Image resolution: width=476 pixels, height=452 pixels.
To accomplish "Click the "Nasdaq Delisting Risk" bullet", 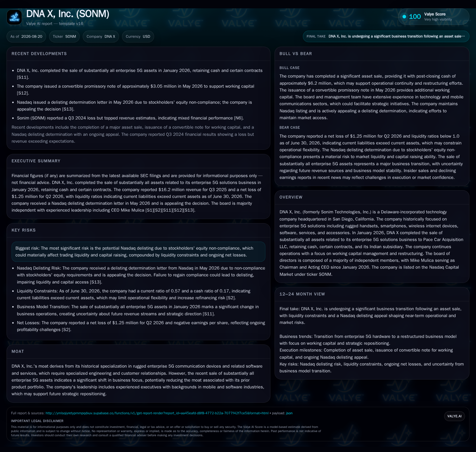I will tap(141, 275).
